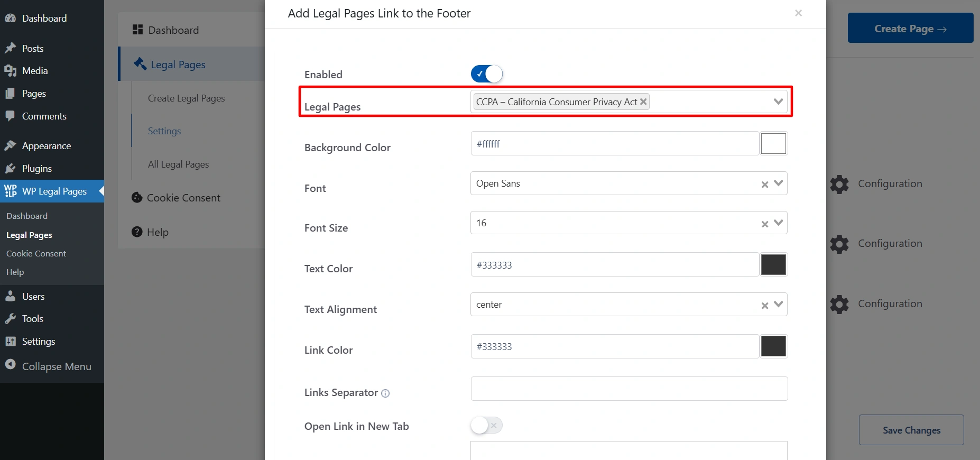Click Legal Pages in WP admin submenu
The image size is (980, 460).
29,235
